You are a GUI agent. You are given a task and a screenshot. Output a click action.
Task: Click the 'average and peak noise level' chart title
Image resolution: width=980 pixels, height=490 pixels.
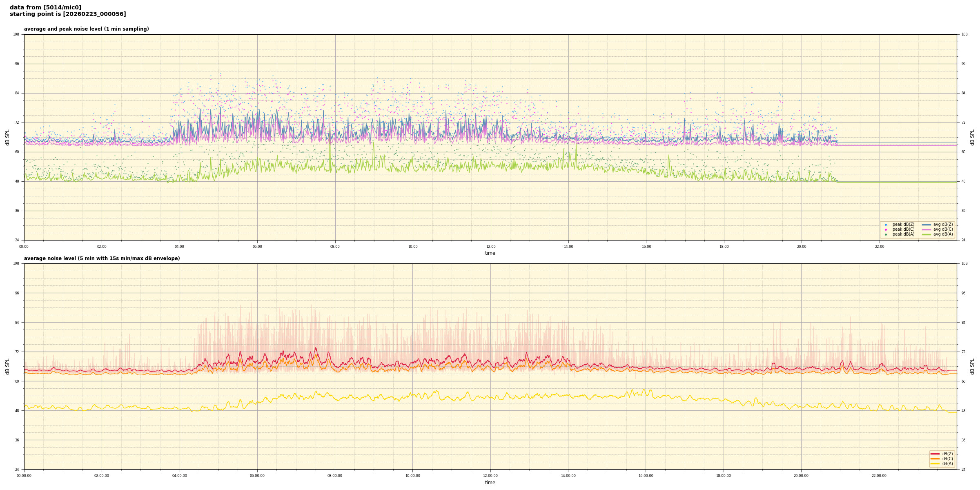click(x=86, y=29)
